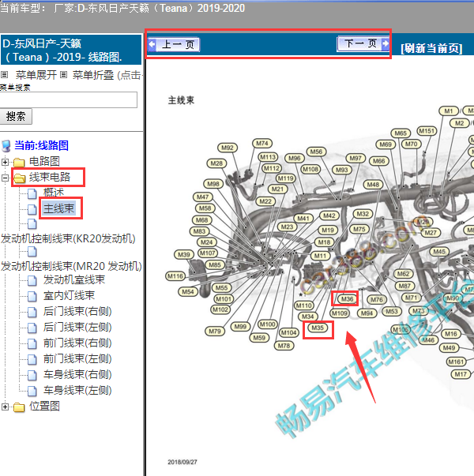Click the document icon beside 车身线束(右侧)
Screen dimensions: 474x476
coord(32,375)
